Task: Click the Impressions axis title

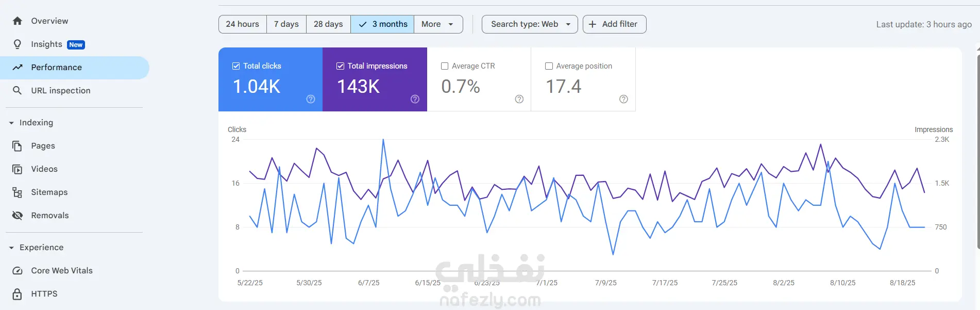Action: 934,129
